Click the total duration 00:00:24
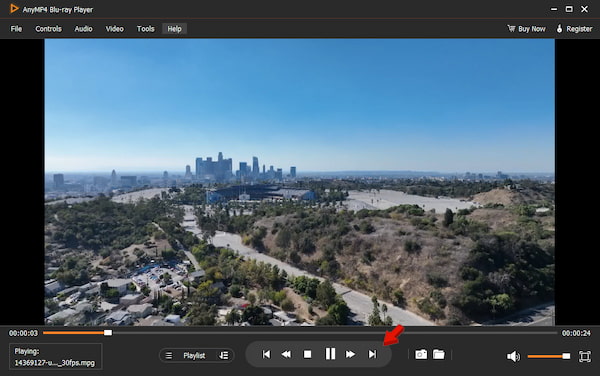The width and height of the screenshot is (600, 376). [x=576, y=334]
